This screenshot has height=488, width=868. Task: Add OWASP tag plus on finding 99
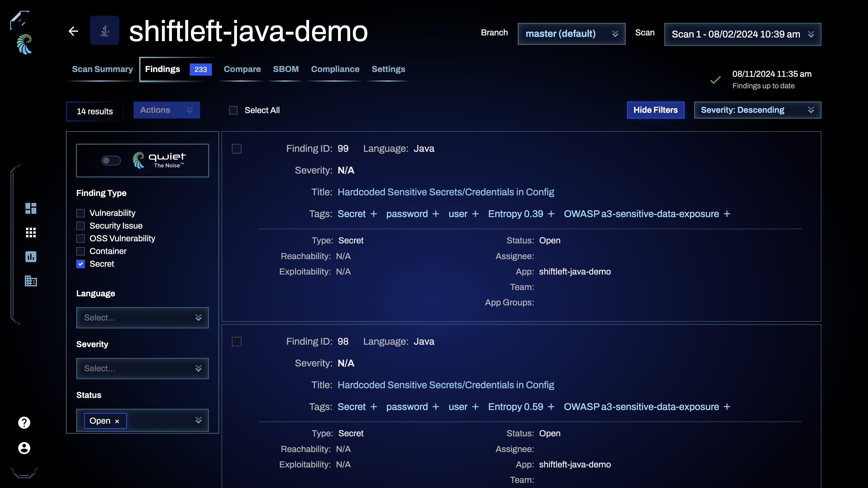[x=727, y=214]
